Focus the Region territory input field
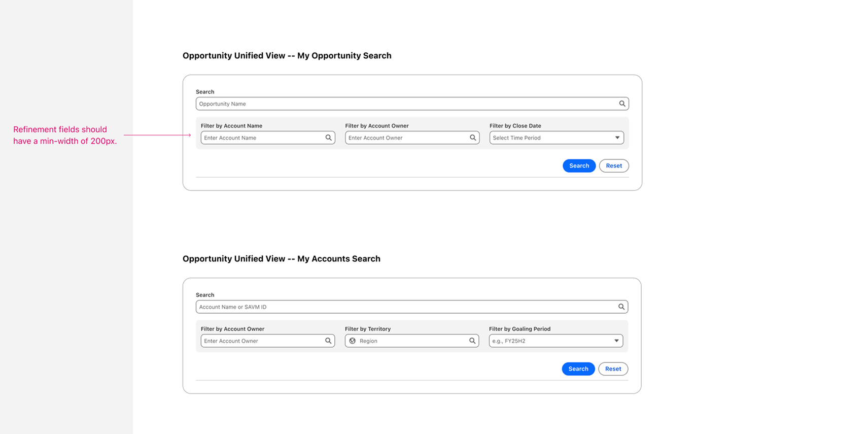The image size is (868, 434). tap(411, 341)
